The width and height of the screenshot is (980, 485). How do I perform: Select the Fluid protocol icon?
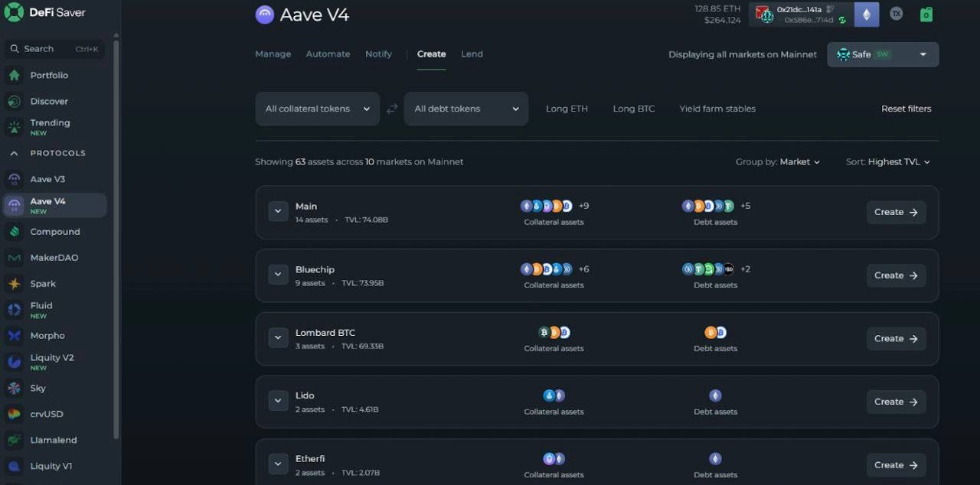[x=14, y=310]
